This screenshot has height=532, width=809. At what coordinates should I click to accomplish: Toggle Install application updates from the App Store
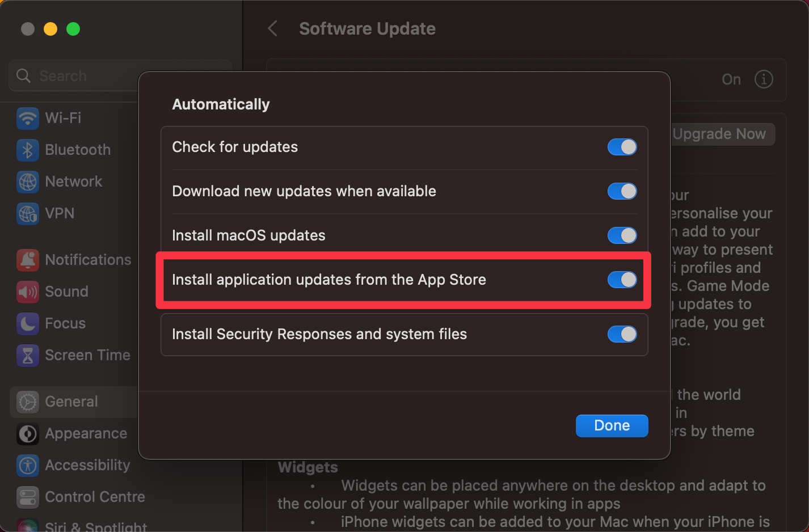622,280
